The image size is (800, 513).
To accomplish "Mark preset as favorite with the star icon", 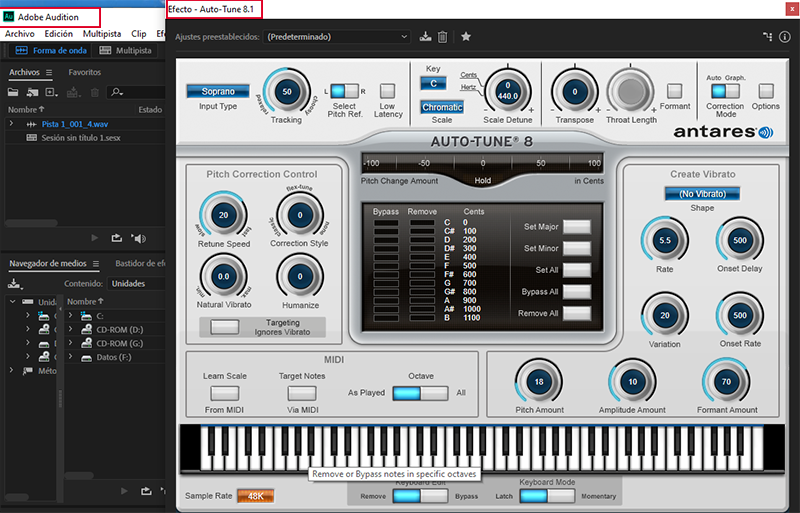I will pos(466,37).
